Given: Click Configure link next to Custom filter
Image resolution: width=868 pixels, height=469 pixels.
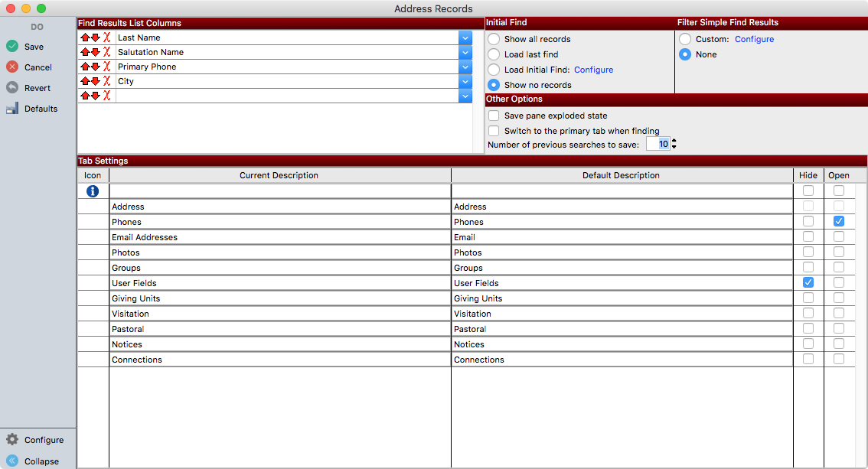Looking at the screenshot, I should click(754, 39).
